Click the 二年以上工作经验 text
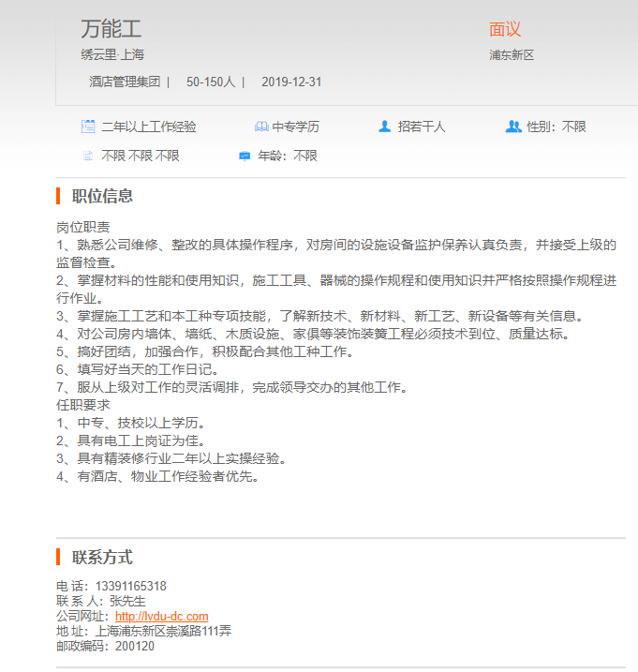Image resolution: width=638 pixels, height=672 pixels. coord(149,127)
